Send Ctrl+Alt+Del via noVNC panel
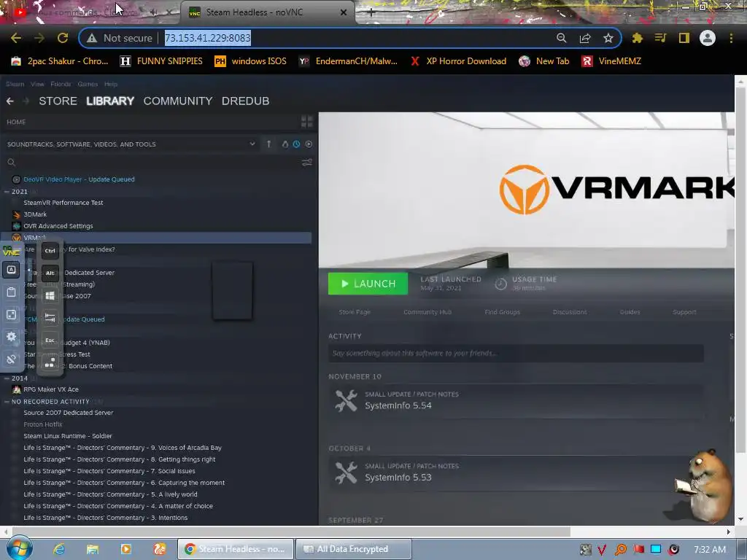 coord(50,363)
